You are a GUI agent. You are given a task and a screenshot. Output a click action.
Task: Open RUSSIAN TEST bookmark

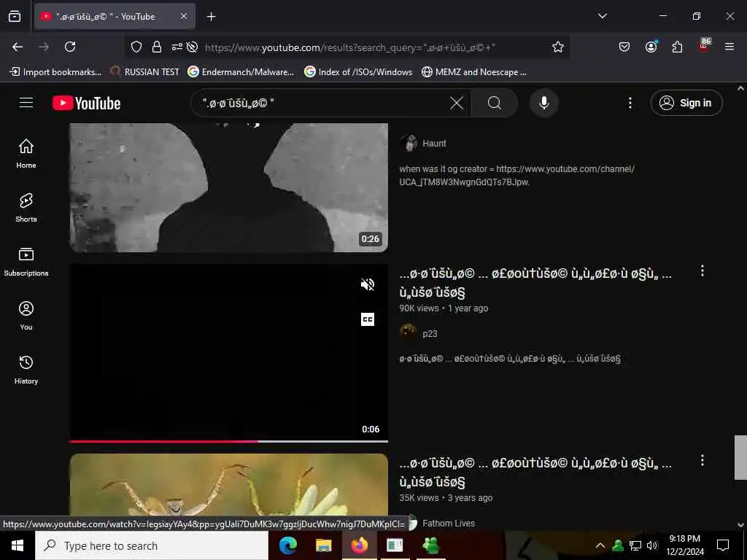[x=145, y=72]
